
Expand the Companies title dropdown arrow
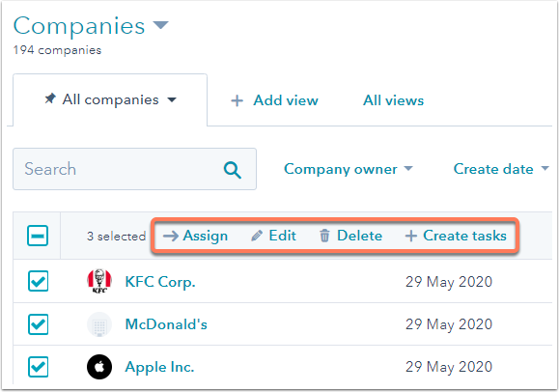161,25
